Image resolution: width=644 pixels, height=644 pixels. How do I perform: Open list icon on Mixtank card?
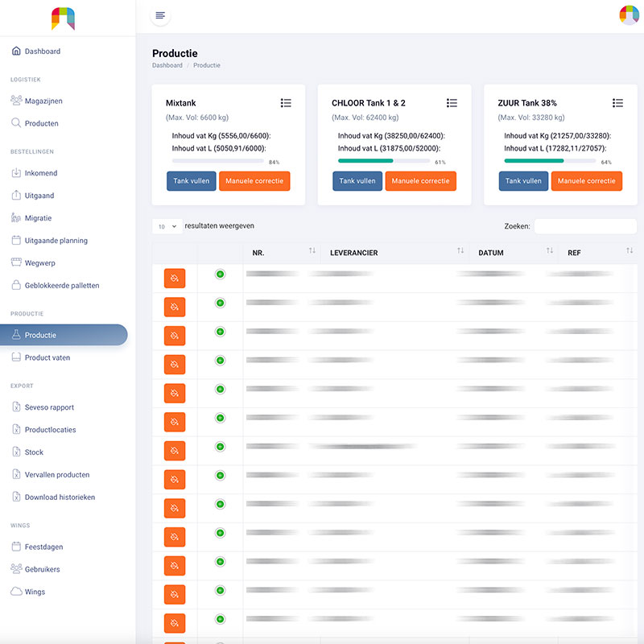(x=286, y=103)
